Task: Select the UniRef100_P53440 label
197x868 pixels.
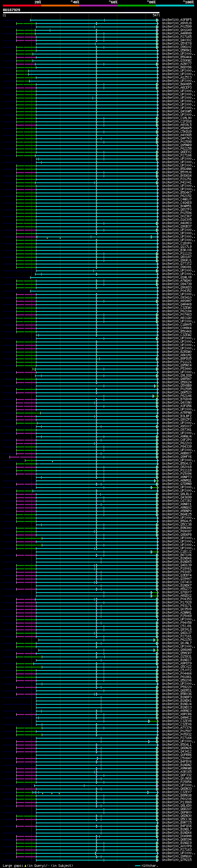Action: pyautogui.click(x=177, y=369)
